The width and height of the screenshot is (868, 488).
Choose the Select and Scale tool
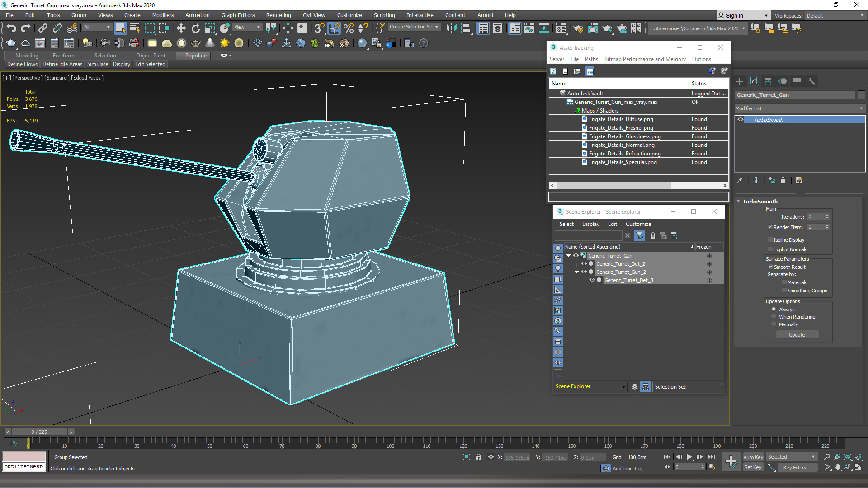pos(210,28)
